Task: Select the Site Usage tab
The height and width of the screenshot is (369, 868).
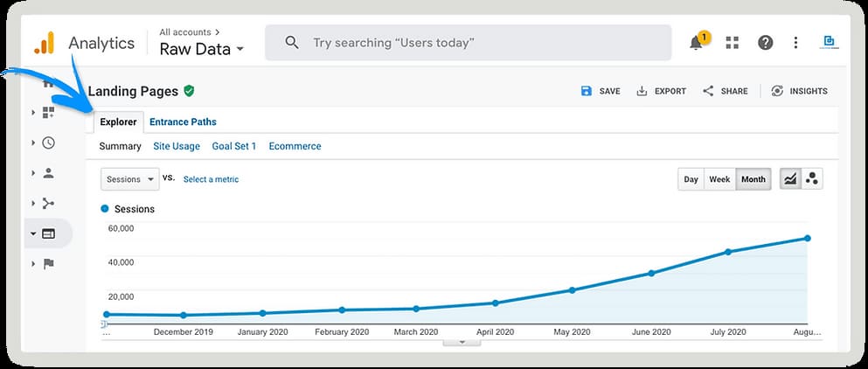Action: [x=177, y=146]
